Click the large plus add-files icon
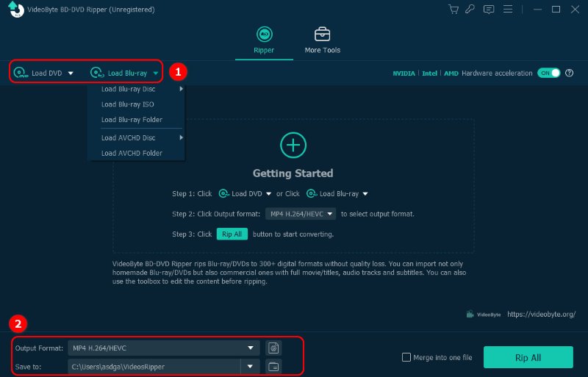Viewport: 588px width, 377px height. (x=293, y=145)
